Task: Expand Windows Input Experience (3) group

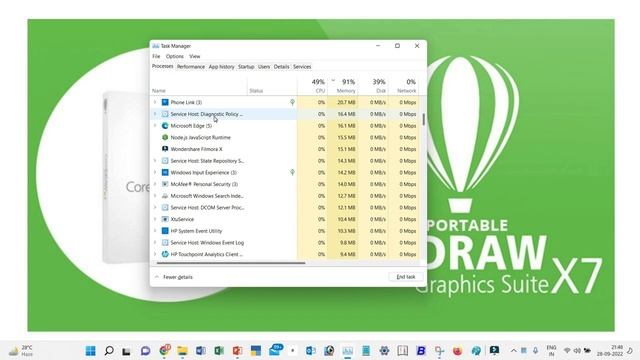Action: [155, 172]
